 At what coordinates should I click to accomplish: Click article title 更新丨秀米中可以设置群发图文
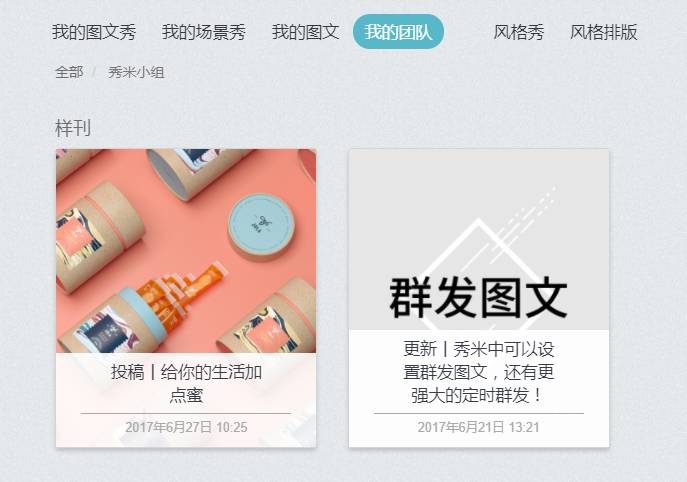[x=478, y=372]
